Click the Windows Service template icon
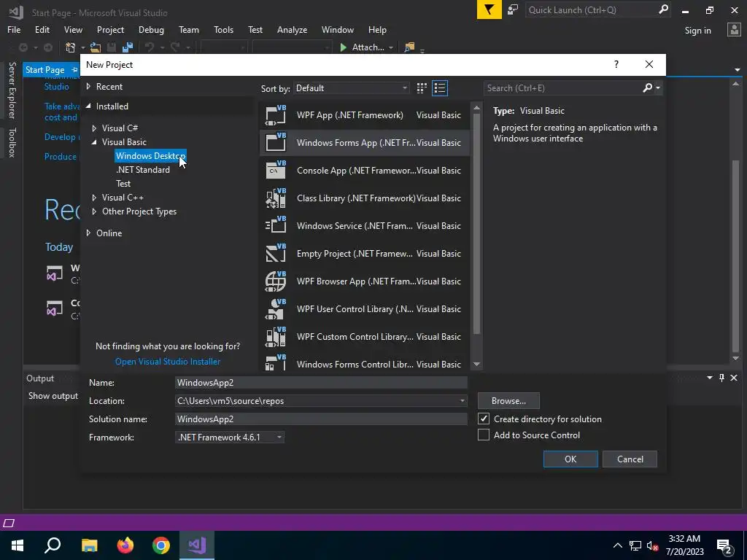Image resolution: width=747 pixels, height=560 pixels. coord(275,226)
